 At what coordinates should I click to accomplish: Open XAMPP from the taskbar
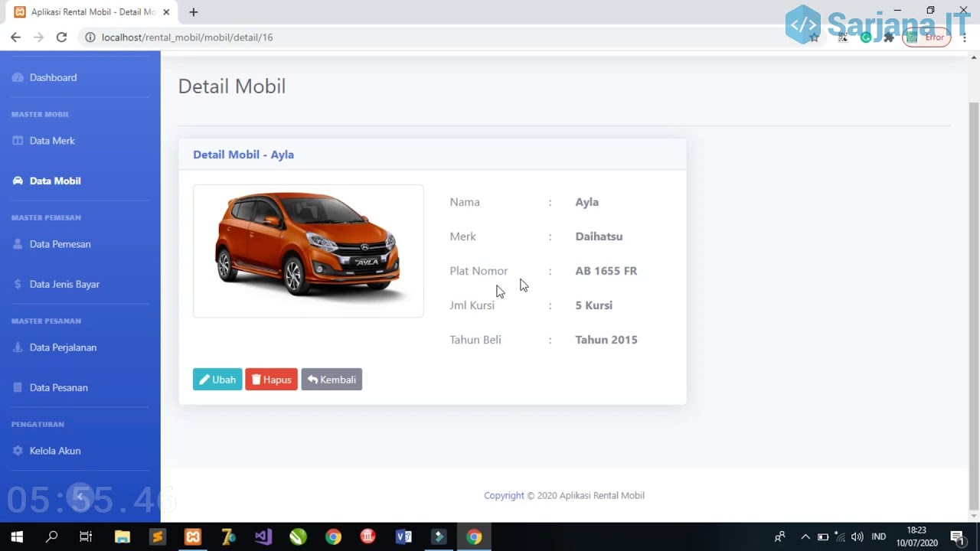coord(193,536)
